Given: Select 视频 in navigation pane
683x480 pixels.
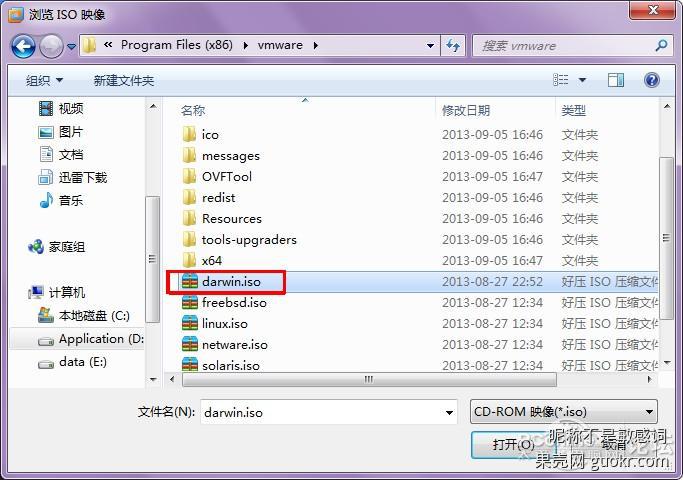Looking at the screenshot, I should [x=61, y=108].
